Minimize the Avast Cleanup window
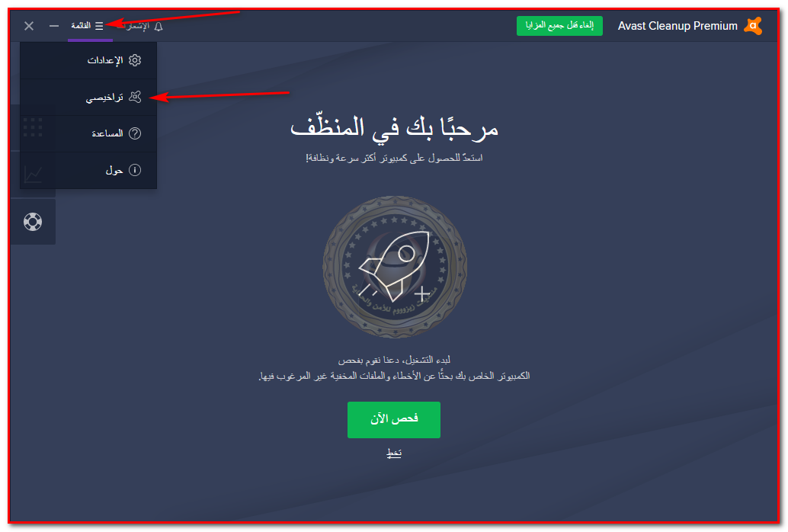 pos(54,26)
